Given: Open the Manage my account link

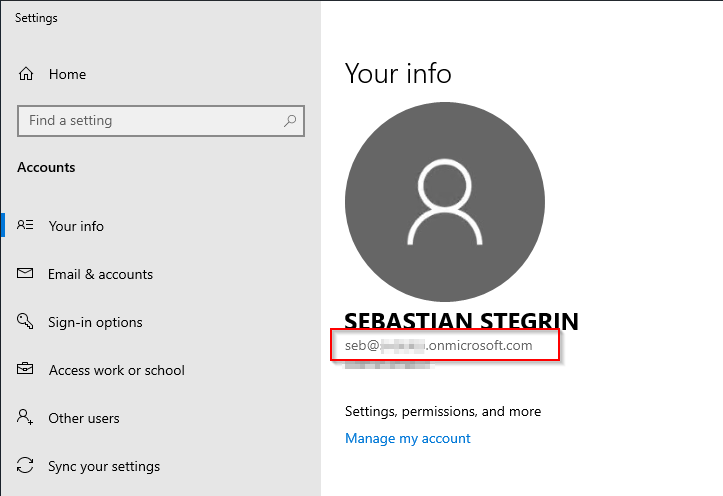Looking at the screenshot, I should [x=407, y=438].
